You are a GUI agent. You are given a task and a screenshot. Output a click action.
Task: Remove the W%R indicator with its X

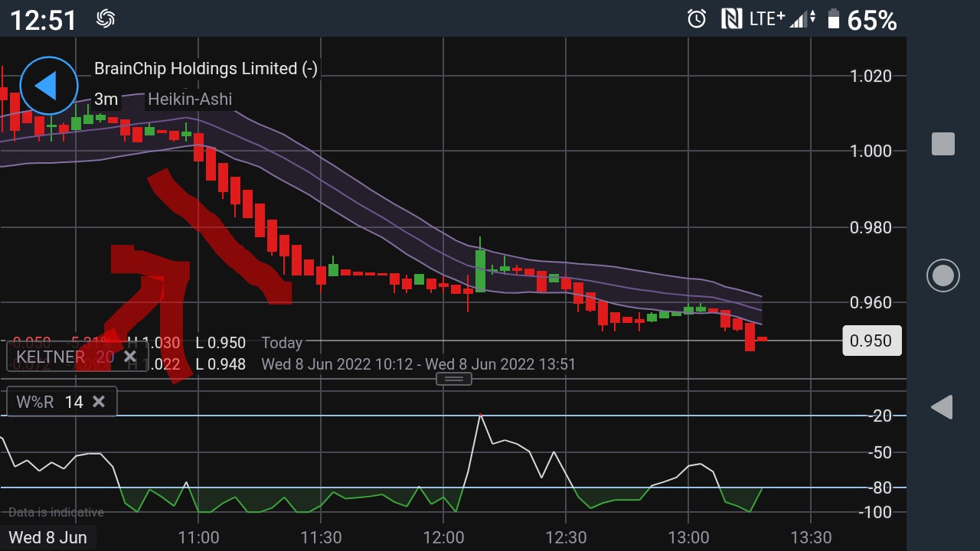(99, 402)
